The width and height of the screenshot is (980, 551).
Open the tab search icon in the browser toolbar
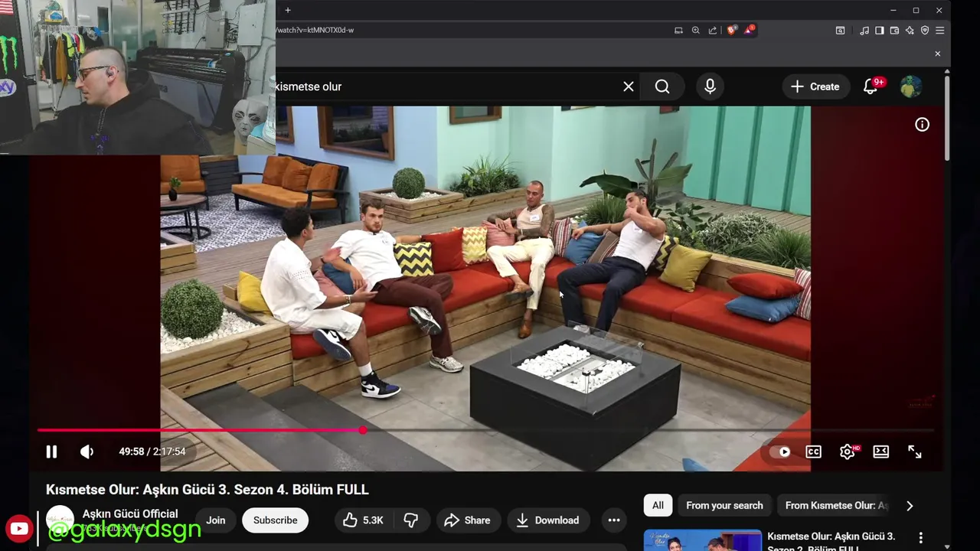click(x=840, y=30)
